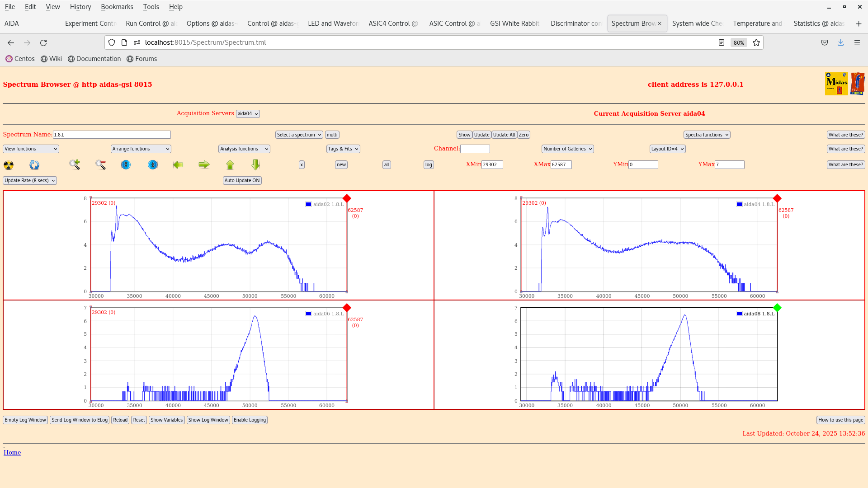Switch to the GSI White Rabbit tab

514,23
